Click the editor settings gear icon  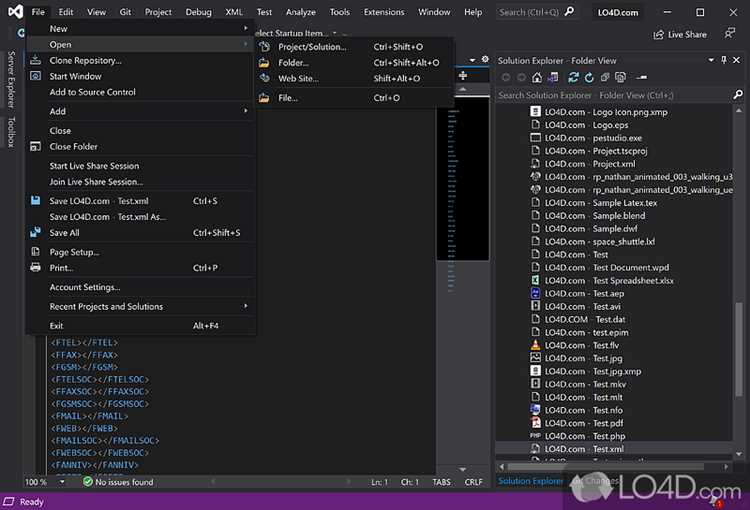pyautogui.click(x=485, y=59)
